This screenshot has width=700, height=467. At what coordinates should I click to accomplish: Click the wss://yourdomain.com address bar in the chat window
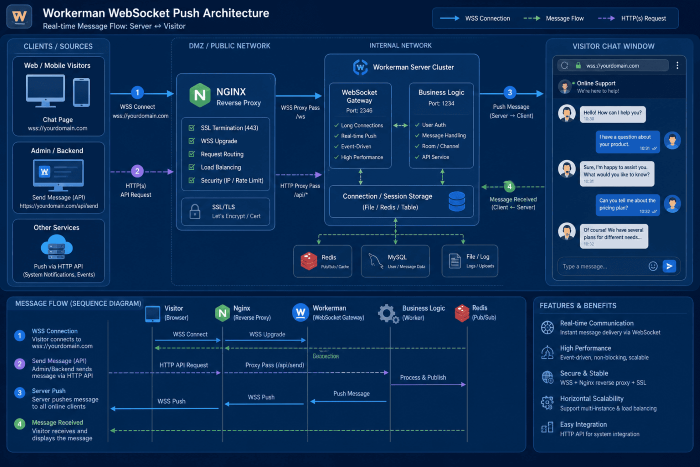point(612,66)
